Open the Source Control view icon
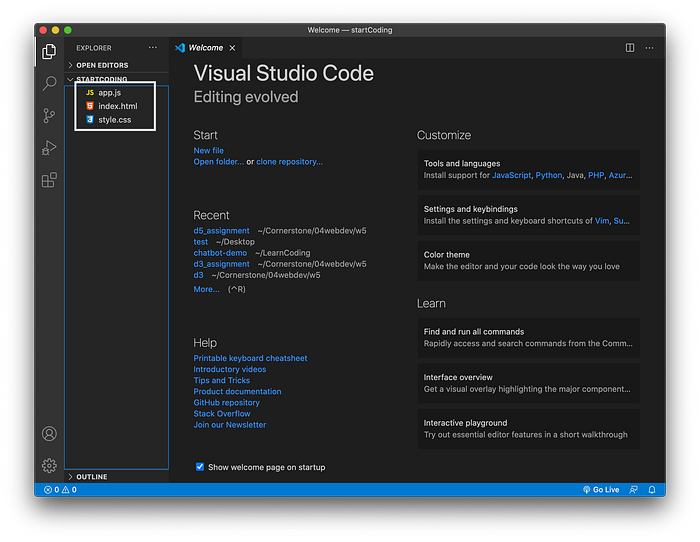 tap(49, 116)
